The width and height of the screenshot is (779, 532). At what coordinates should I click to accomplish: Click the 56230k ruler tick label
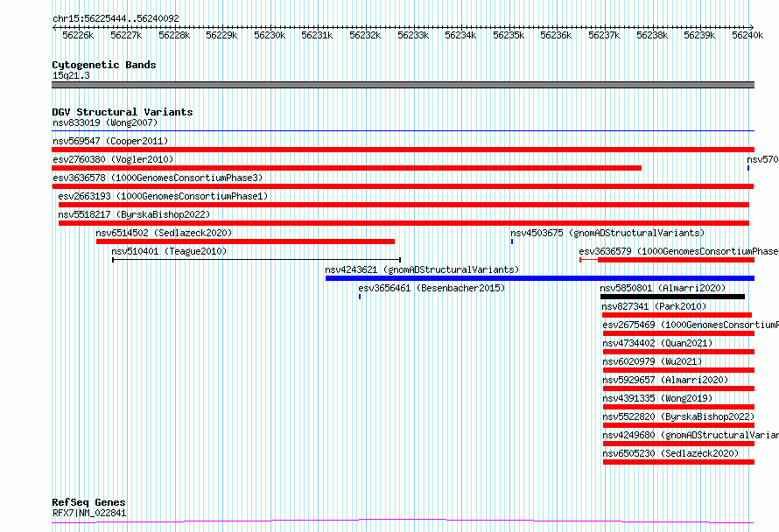pyautogui.click(x=270, y=35)
